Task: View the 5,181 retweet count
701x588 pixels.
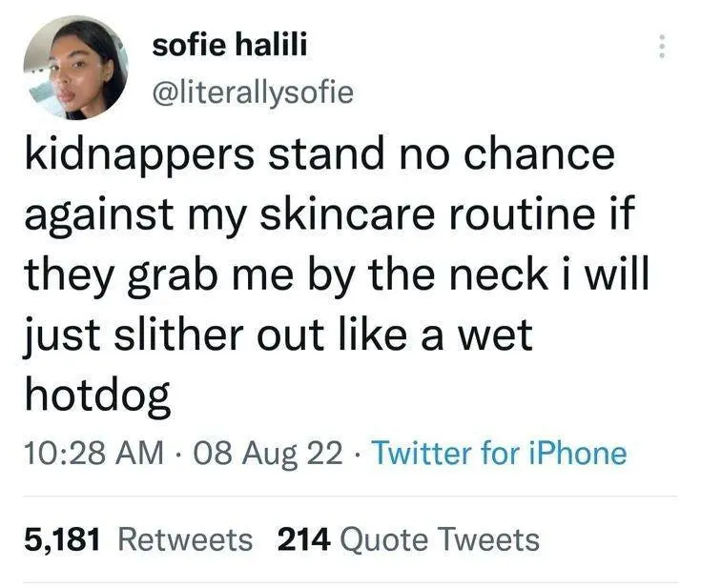Action: pyautogui.click(x=62, y=539)
